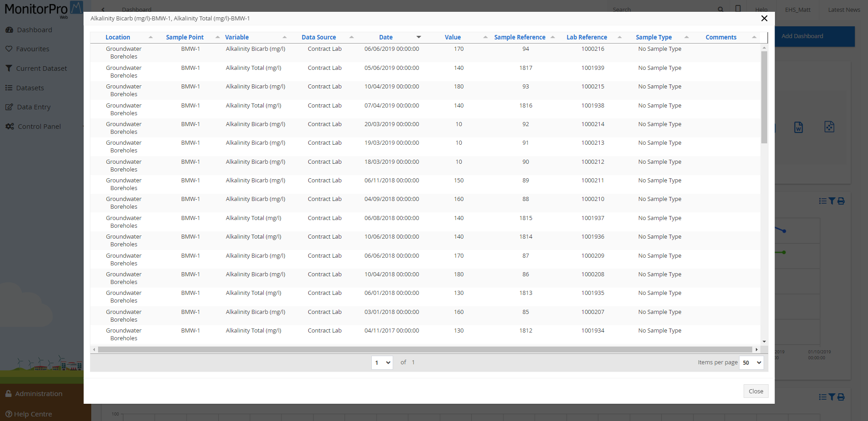Sort by Date column header
This screenshot has width=868, height=421.
point(386,37)
